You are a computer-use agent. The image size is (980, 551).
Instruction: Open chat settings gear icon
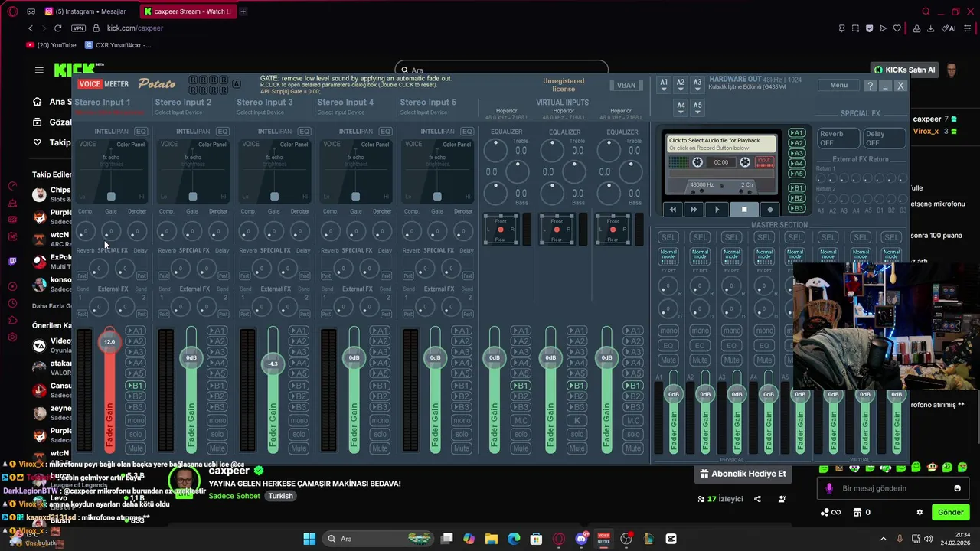click(x=920, y=512)
